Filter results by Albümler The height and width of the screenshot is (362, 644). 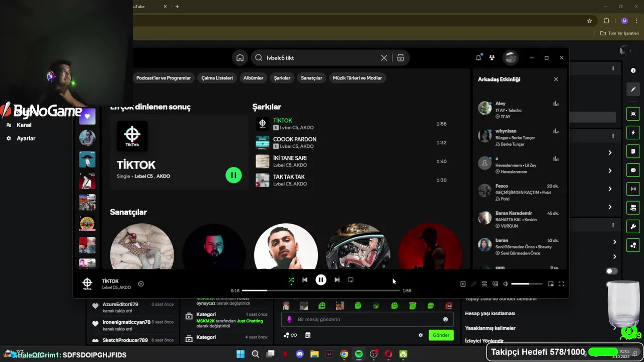pos(253,78)
